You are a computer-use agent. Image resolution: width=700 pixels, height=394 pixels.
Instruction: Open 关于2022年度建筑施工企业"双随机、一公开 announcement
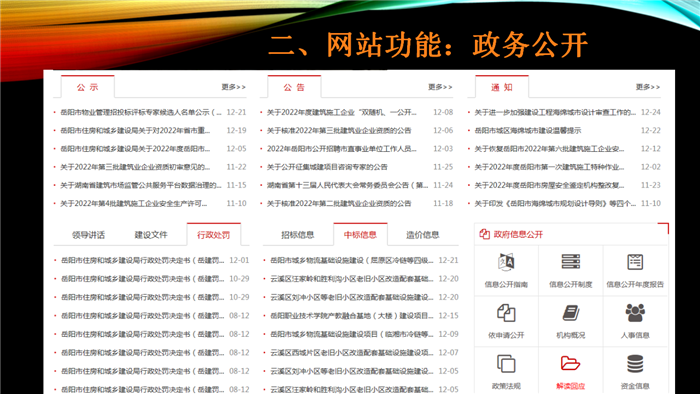(x=342, y=112)
